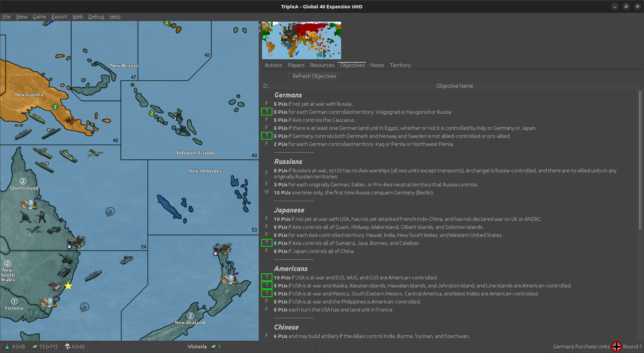644x353 pixels.
Task: Open the Export menu
Action: click(59, 17)
